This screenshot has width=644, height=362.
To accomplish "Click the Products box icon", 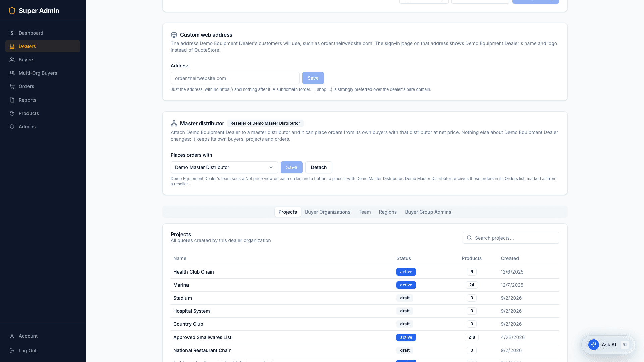I will tap(12, 113).
